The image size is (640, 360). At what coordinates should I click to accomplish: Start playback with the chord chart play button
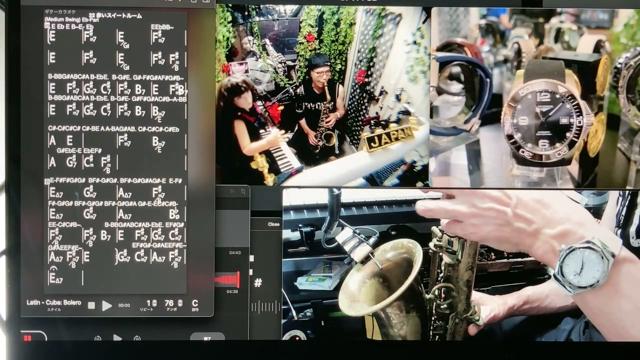(x=107, y=305)
